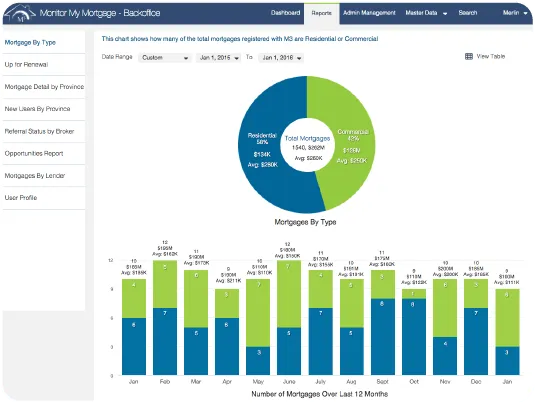
Task: Open the end date Jan 1, 2016 dropdown
Action: click(281, 58)
